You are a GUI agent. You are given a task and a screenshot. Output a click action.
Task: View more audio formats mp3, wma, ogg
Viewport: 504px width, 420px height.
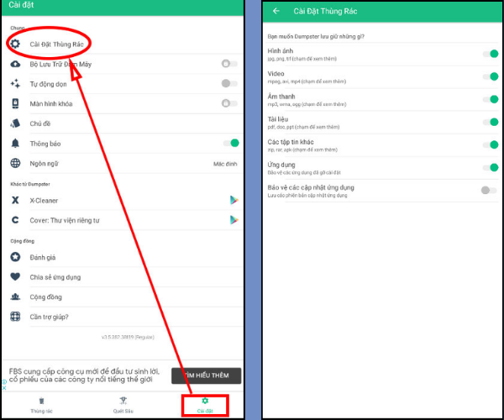coord(307,104)
